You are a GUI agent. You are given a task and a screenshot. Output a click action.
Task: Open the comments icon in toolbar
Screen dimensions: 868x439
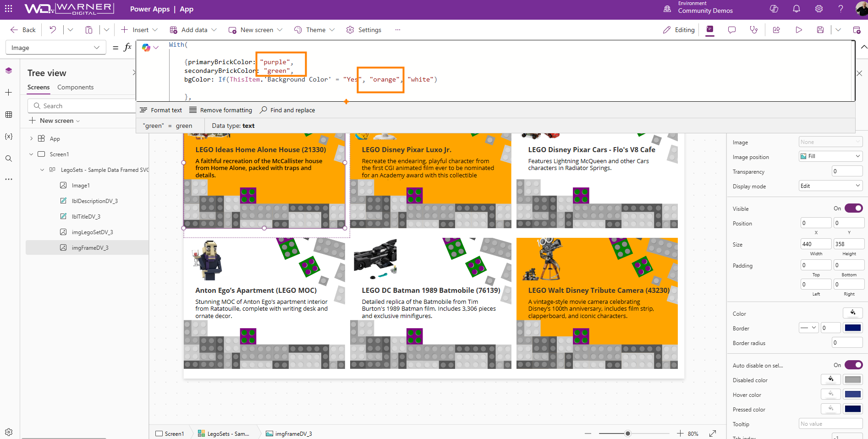click(732, 30)
